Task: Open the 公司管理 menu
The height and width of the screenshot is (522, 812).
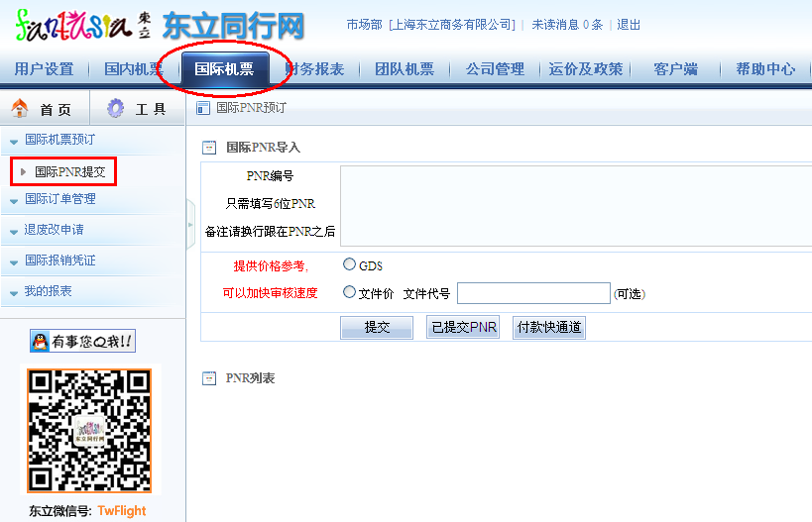Action: (495, 68)
